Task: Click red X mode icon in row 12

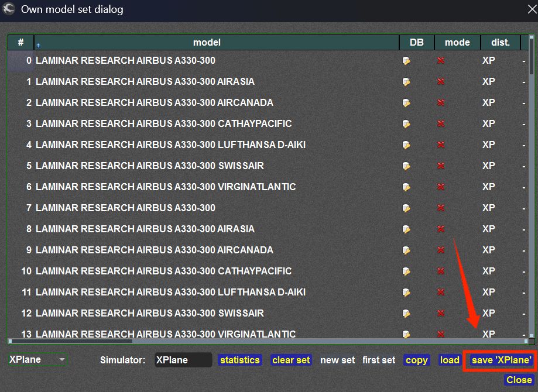Action: coord(441,314)
